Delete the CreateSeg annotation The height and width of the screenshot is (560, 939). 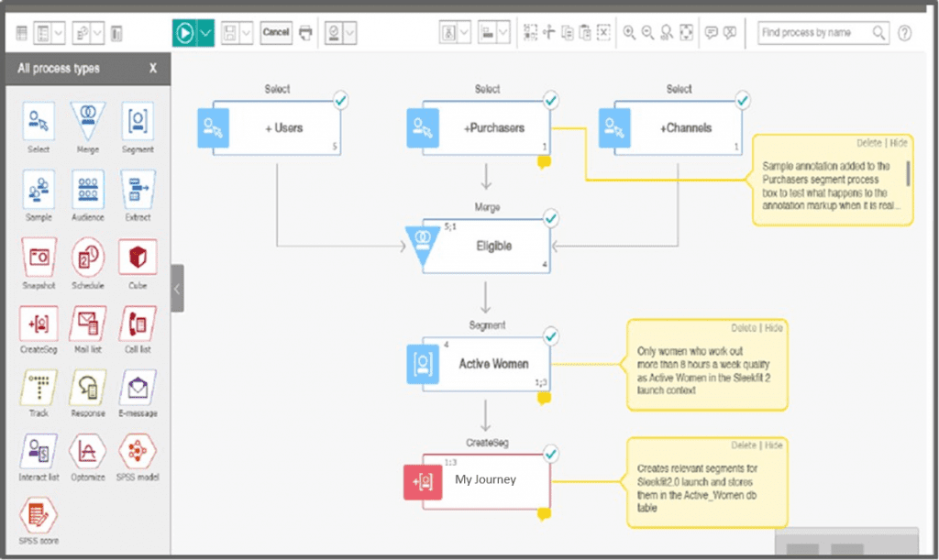point(743,445)
